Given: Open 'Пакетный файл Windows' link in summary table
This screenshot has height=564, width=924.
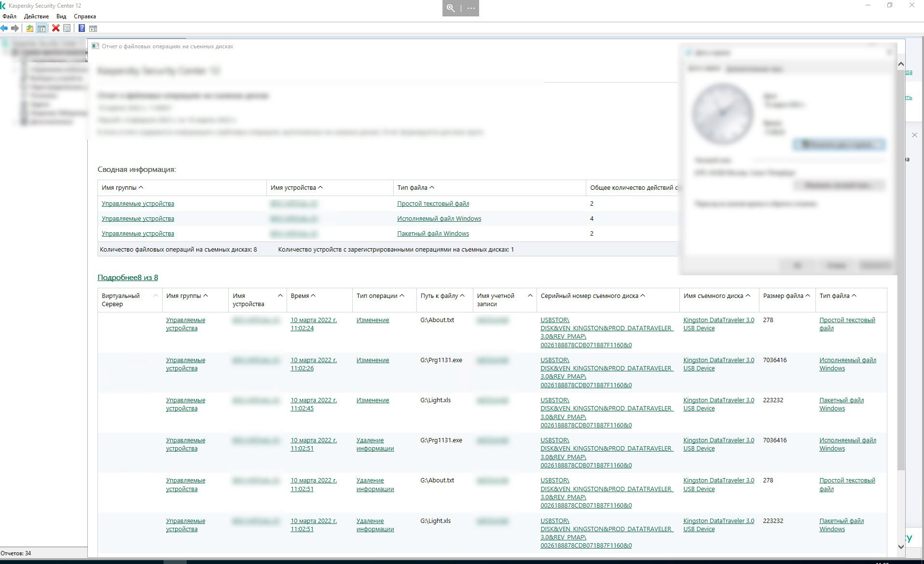Looking at the screenshot, I should coord(433,234).
